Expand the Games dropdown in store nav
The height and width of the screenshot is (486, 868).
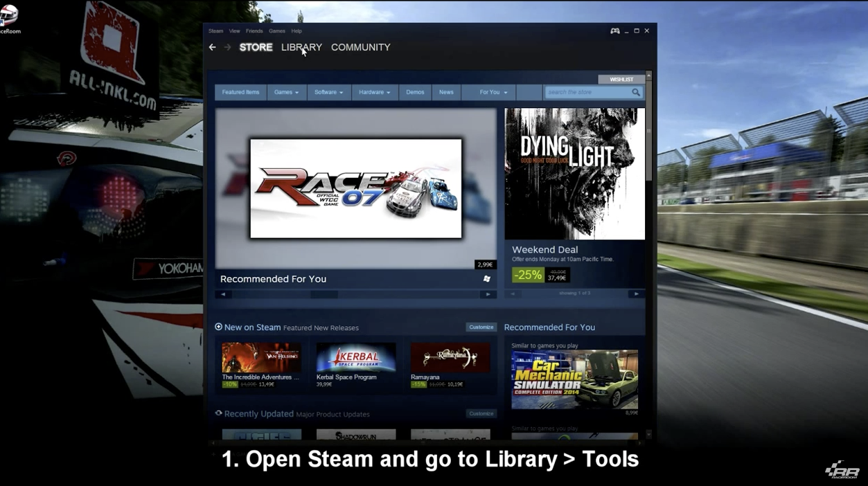point(287,92)
